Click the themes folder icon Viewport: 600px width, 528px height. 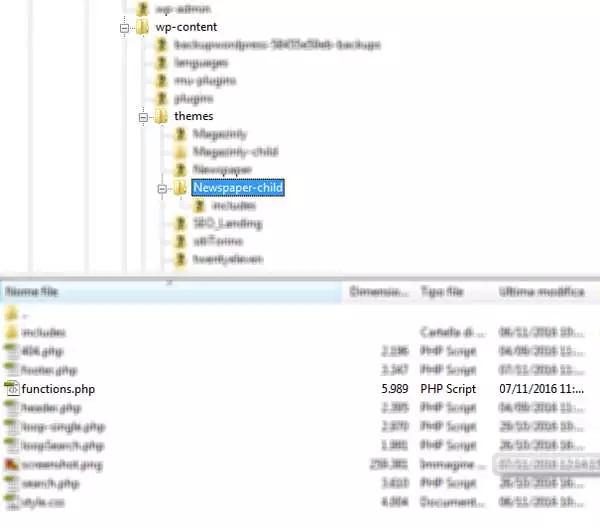point(161,116)
